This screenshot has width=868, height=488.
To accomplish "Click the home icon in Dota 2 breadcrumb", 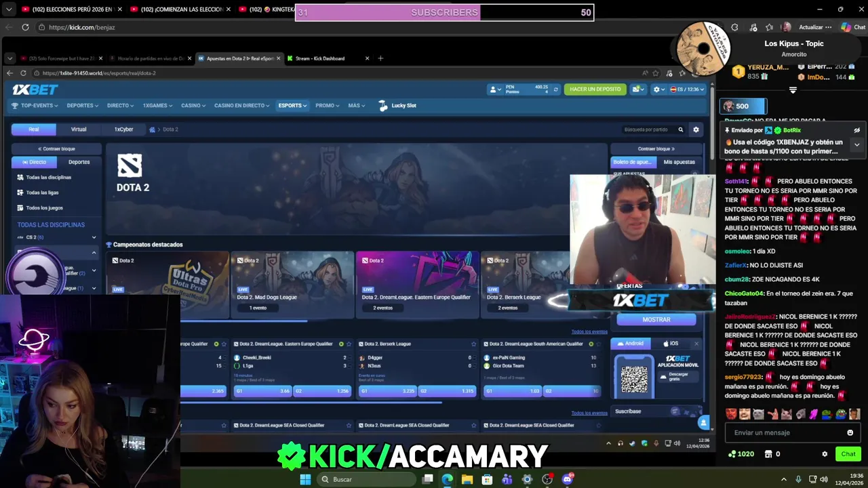I will pos(153,129).
